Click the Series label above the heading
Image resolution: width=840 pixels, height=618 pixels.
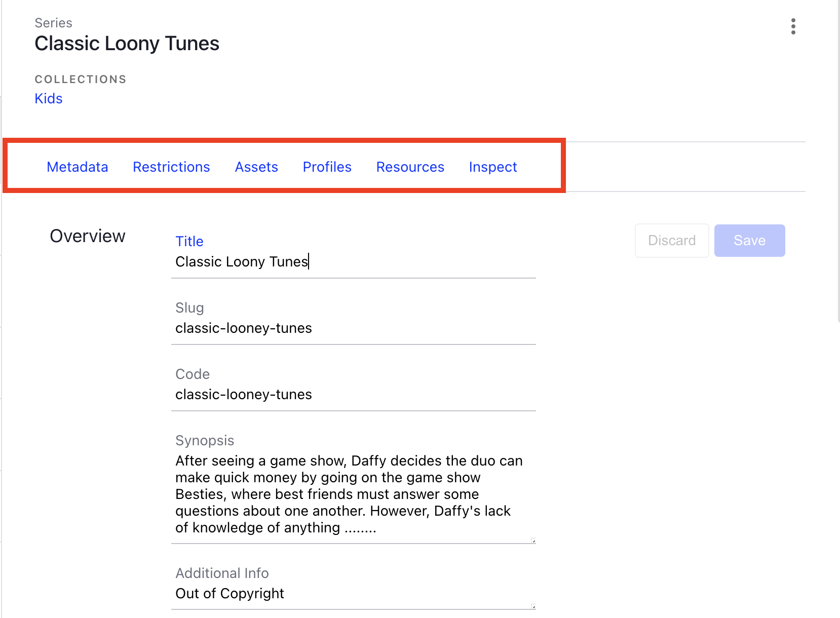(53, 23)
